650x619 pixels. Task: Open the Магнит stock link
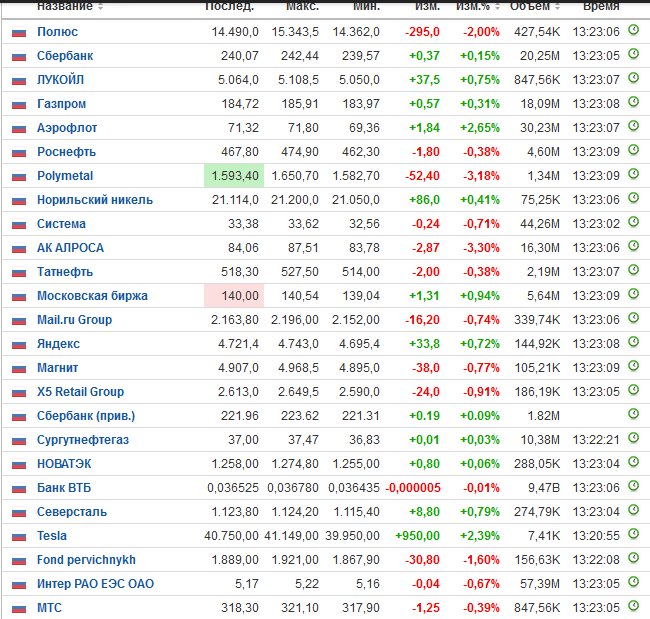(58, 368)
